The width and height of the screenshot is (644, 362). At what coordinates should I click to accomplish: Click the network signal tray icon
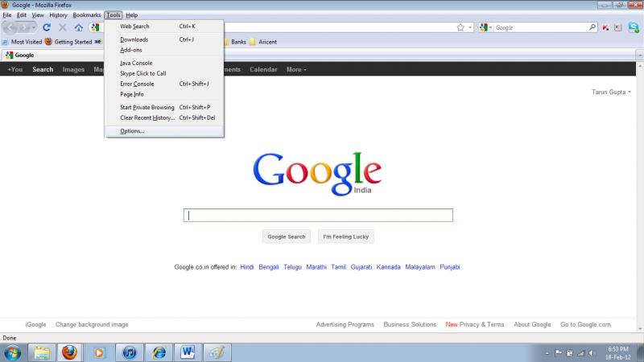coord(580,353)
